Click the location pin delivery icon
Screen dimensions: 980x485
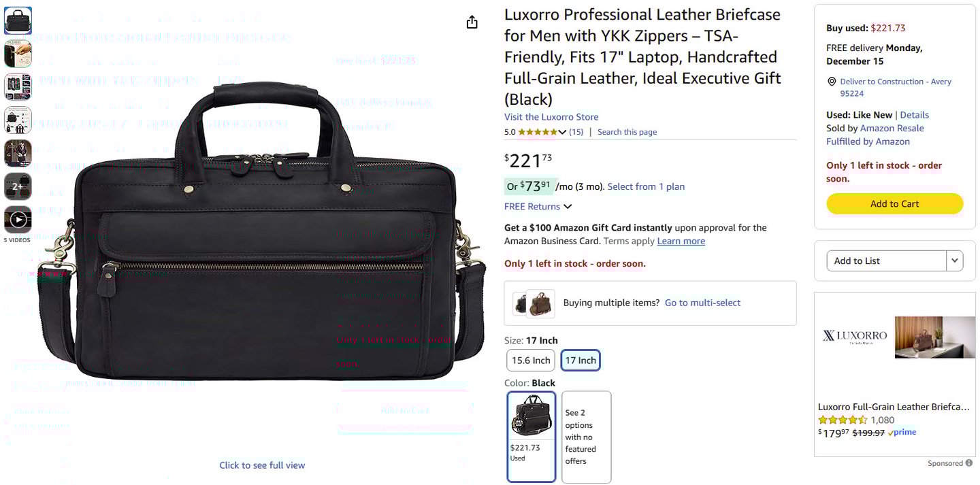pos(831,82)
